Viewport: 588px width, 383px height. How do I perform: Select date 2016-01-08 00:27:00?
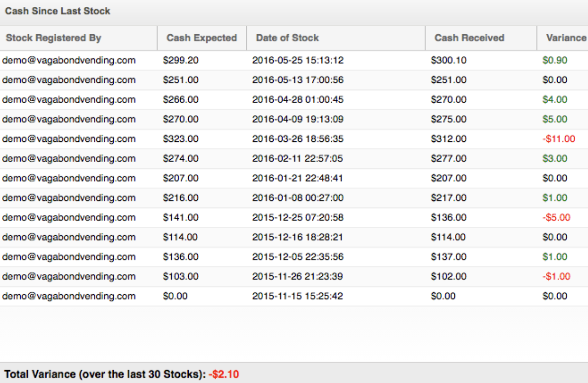click(x=298, y=198)
